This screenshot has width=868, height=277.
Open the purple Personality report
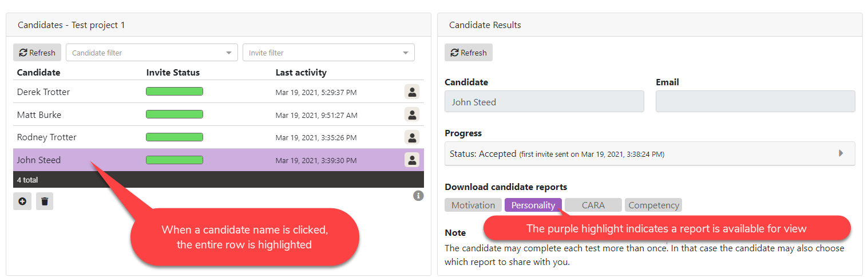pyautogui.click(x=533, y=205)
